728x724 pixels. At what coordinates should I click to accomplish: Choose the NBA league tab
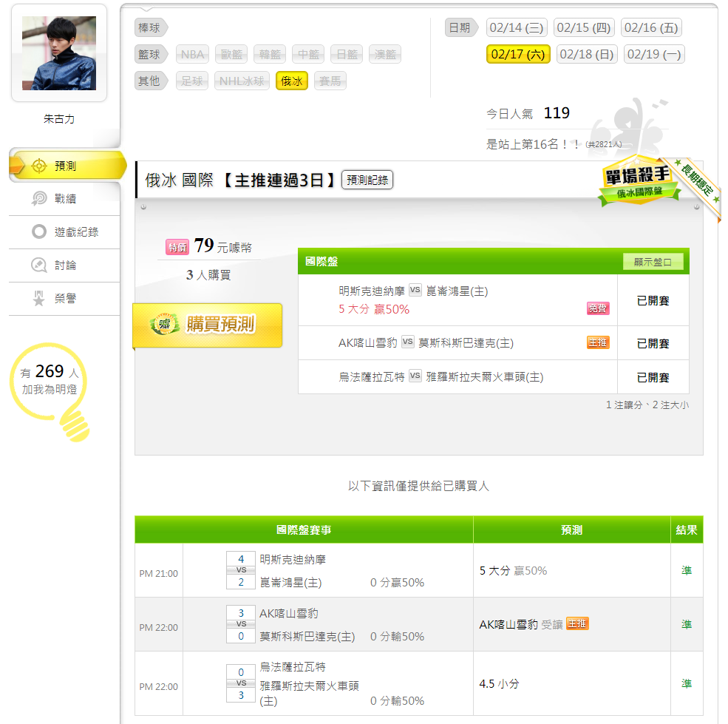[192, 55]
